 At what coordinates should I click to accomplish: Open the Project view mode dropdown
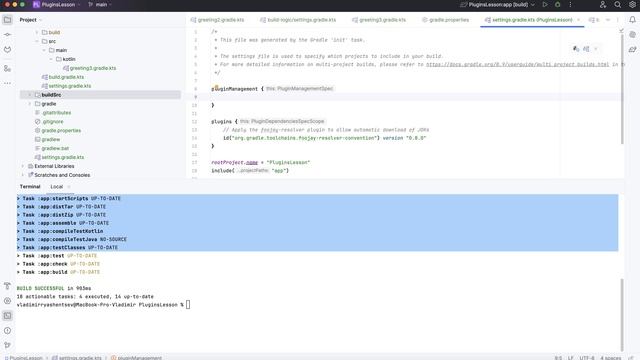click(x=31, y=20)
